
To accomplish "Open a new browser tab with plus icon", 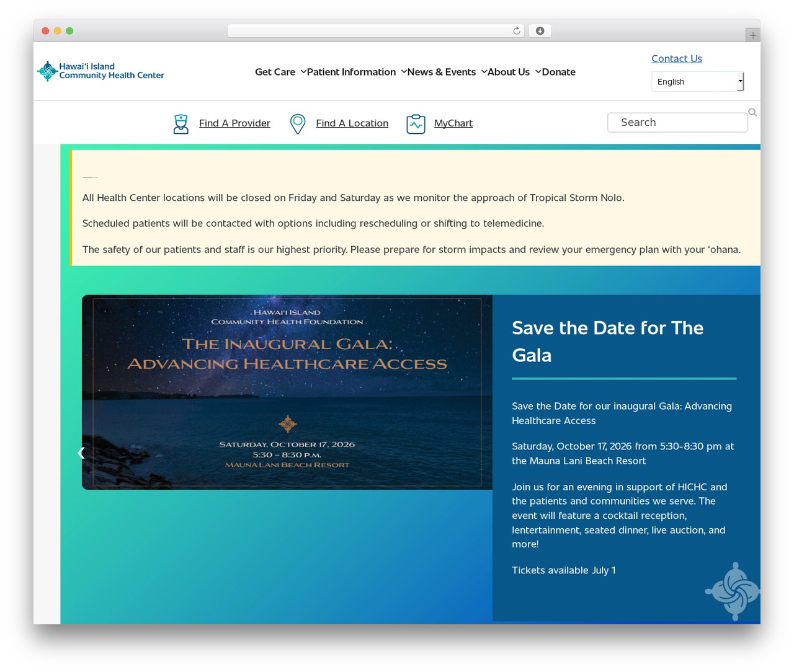I will pos(752,35).
